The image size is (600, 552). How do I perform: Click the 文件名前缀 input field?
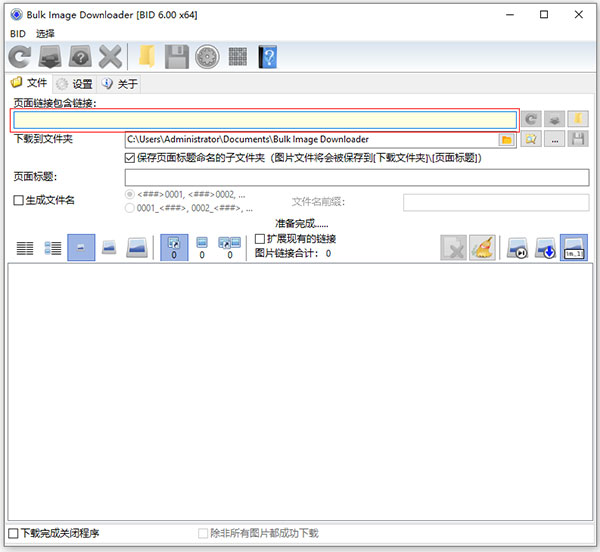[496, 202]
